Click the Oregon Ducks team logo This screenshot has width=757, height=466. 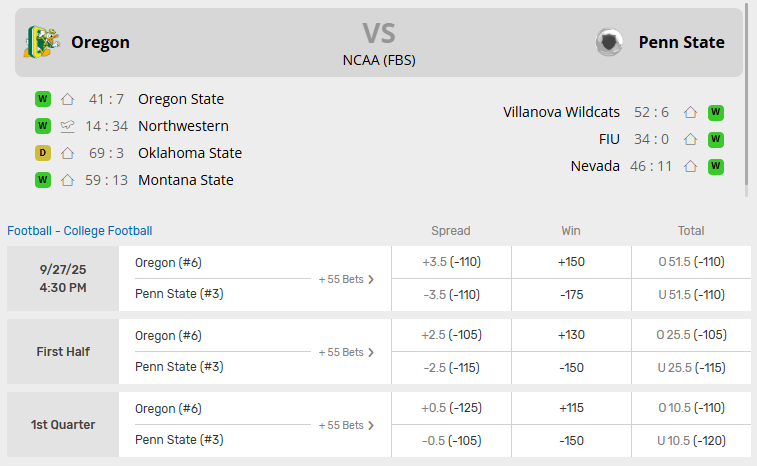pos(41,42)
